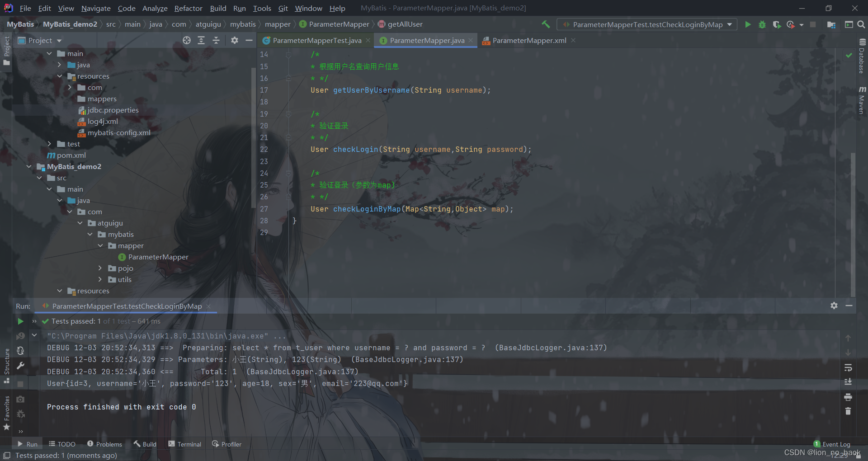Toggle soft-wrap in the console output
Screen dimensions: 868x461
pyautogui.click(x=848, y=367)
